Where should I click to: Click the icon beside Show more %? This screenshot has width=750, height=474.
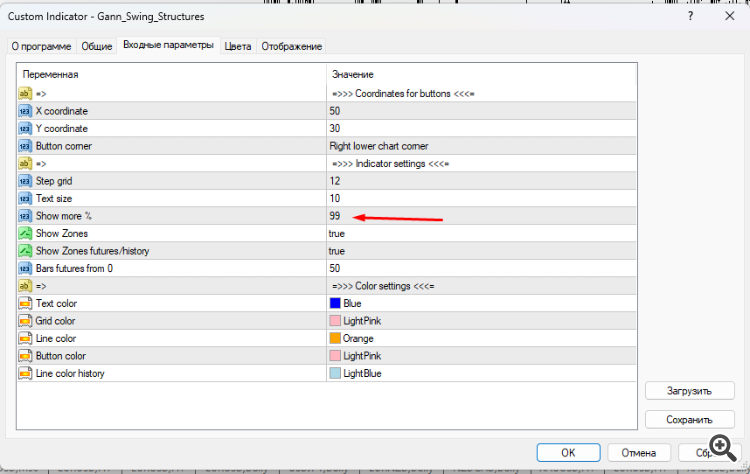(x=25, y=216)
